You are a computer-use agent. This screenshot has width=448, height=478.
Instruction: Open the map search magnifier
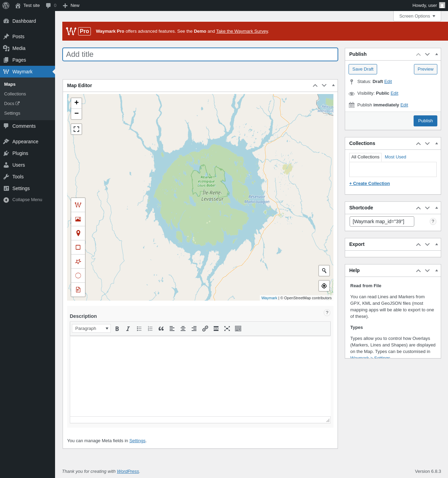pos(324,271)
